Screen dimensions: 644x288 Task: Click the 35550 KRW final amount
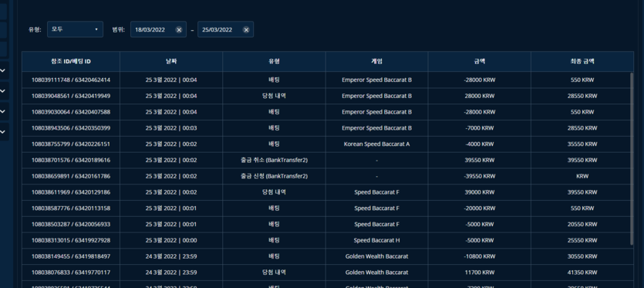click(x=582, y=144)
